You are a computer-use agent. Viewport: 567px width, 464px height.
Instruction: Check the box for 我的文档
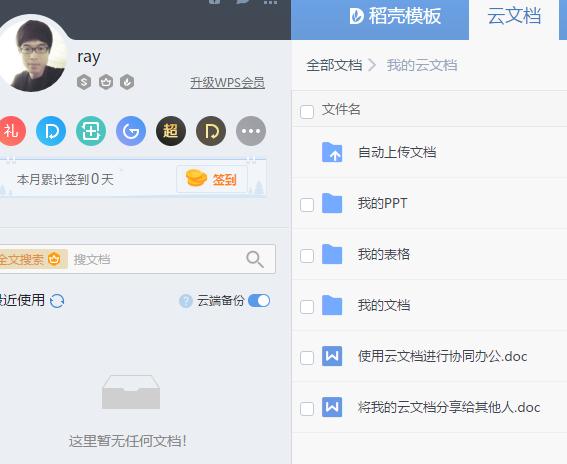(x=307, y=307)
